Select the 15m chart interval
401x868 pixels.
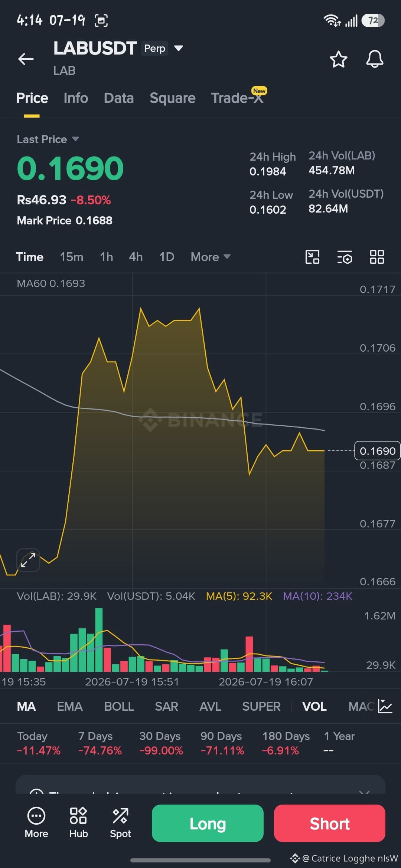(x=72, y=257)
